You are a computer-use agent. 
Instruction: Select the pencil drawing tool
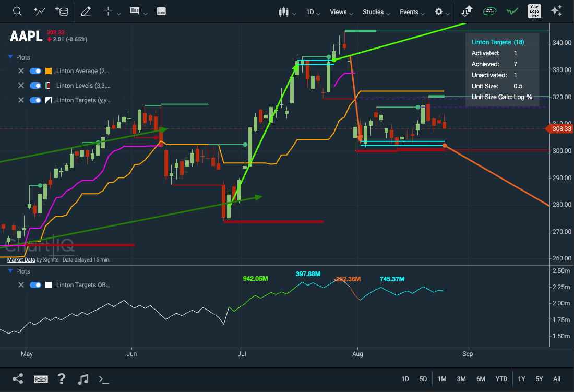(x=86, y=11)
